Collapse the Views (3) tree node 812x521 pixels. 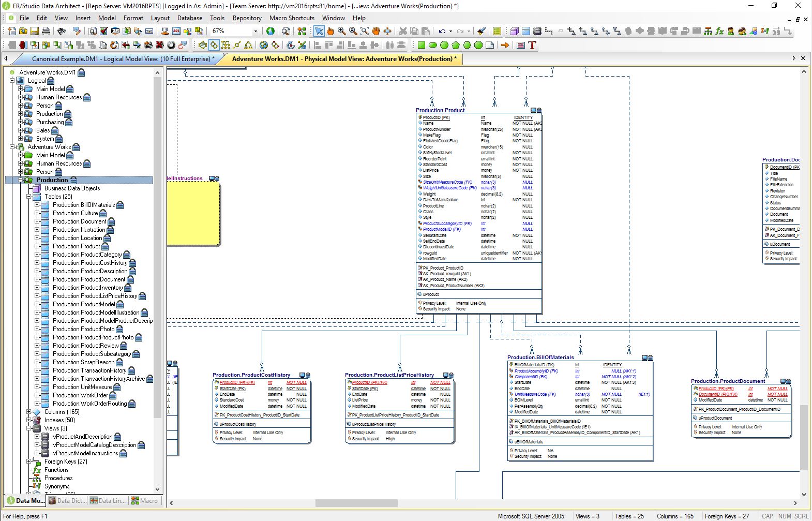tap(29, 428)
